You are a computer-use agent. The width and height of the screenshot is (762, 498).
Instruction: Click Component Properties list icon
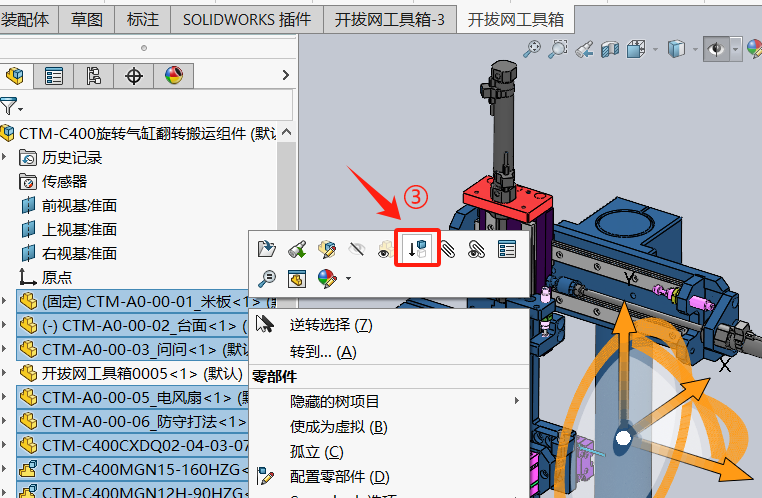[507, 249]
